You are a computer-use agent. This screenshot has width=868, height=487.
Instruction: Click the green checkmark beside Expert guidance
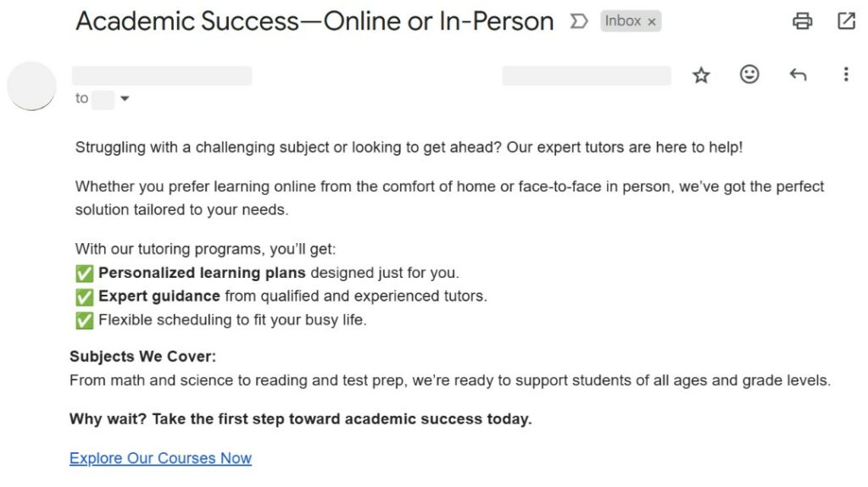[84, 297]
